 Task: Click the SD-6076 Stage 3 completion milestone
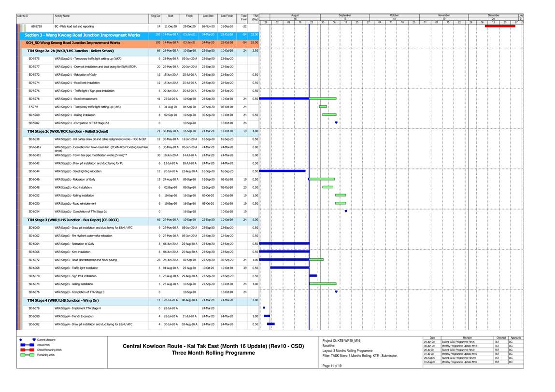pos(336,292)
